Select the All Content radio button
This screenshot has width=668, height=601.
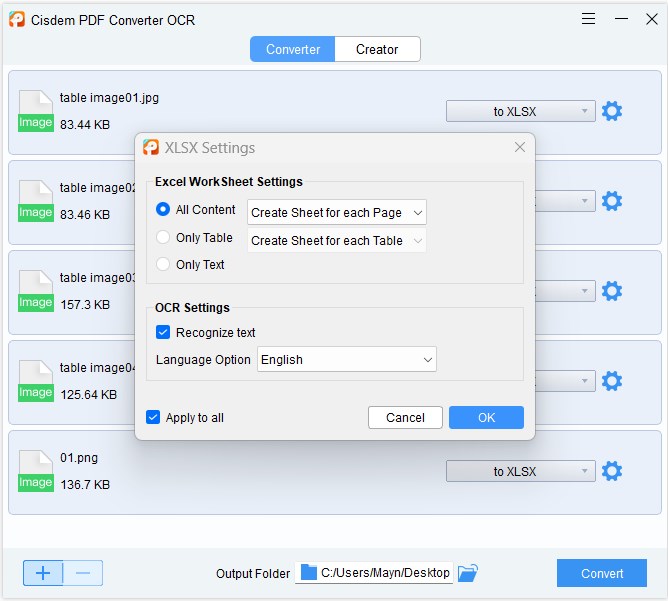[x=163, y=209]
